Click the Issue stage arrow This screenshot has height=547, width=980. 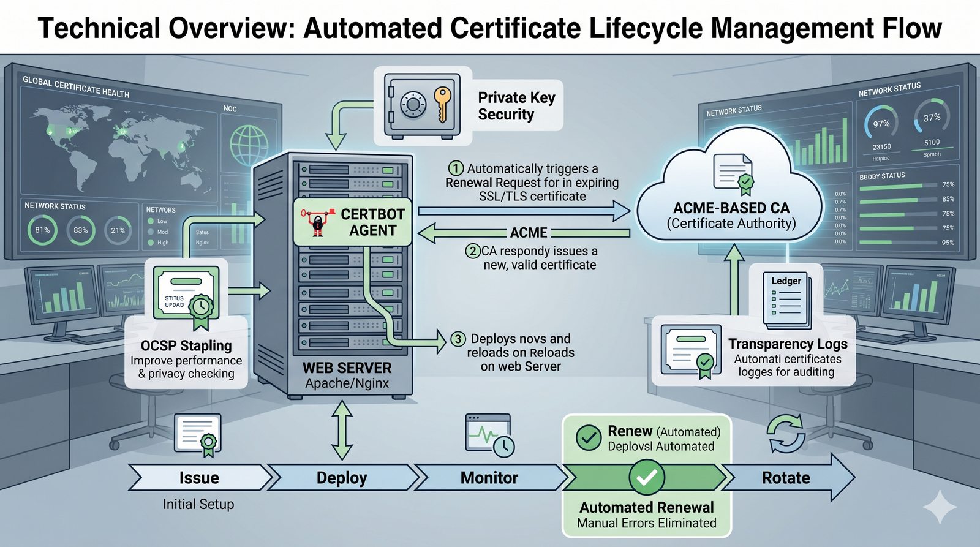coord(199,478)
